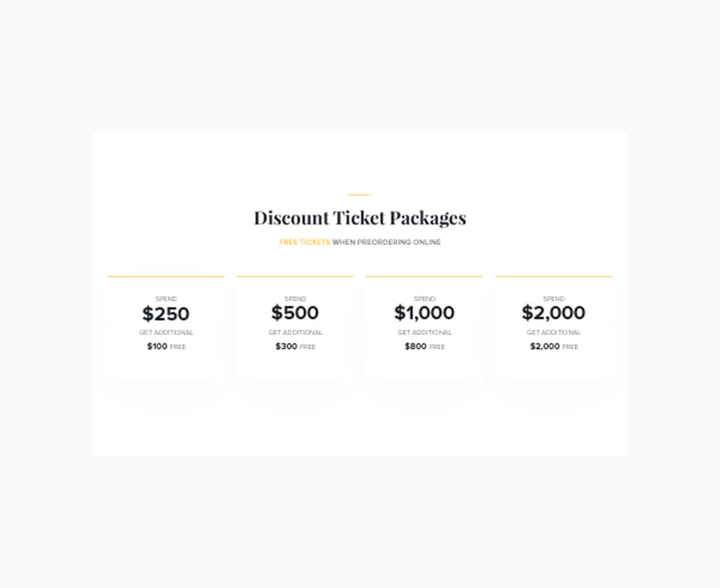Click the $300 FREE bonus text

click(x=295, y=347)
